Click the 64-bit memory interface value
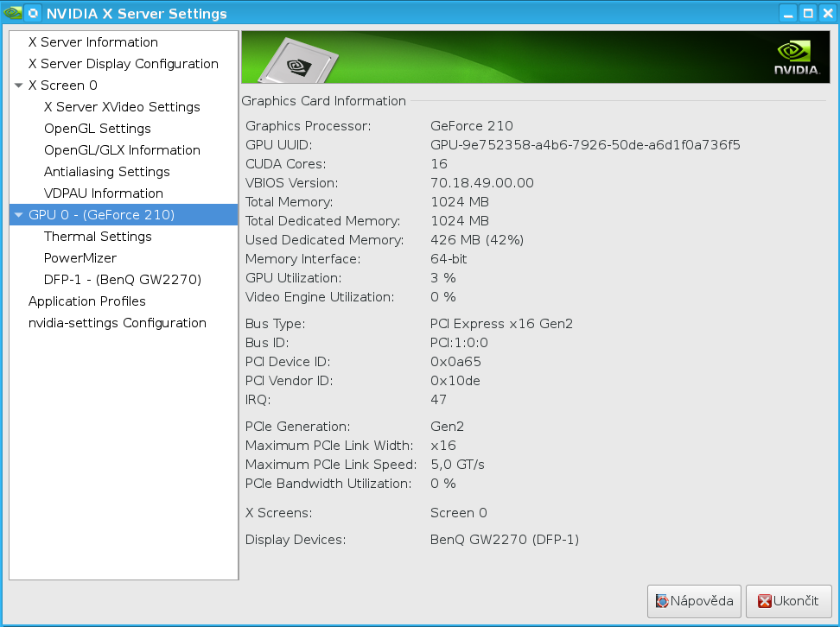This screenshot has width=840, height=627. [449, 259]
